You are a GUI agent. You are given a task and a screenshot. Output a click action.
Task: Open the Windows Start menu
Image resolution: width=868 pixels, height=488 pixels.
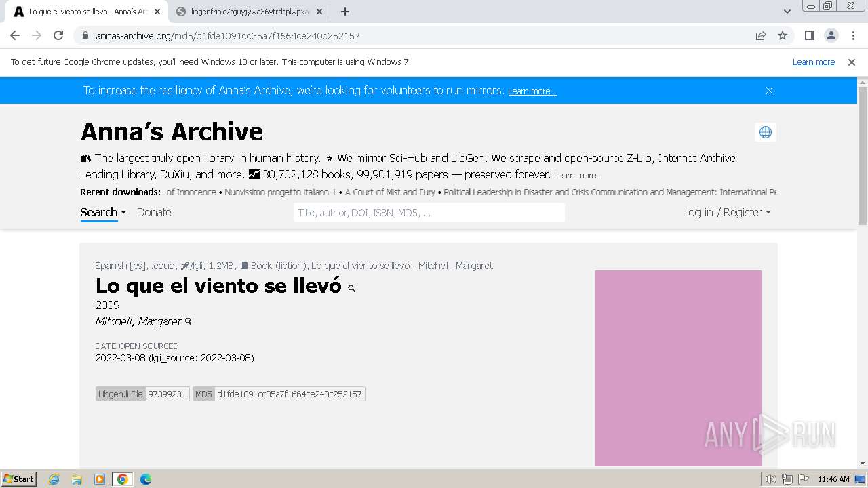19,479
